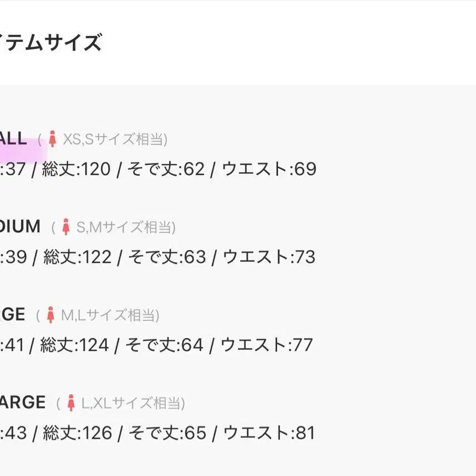The image size is (476, 476).
Task: Click the ウエスト:81 measurement
Action: tap(269, 433)
